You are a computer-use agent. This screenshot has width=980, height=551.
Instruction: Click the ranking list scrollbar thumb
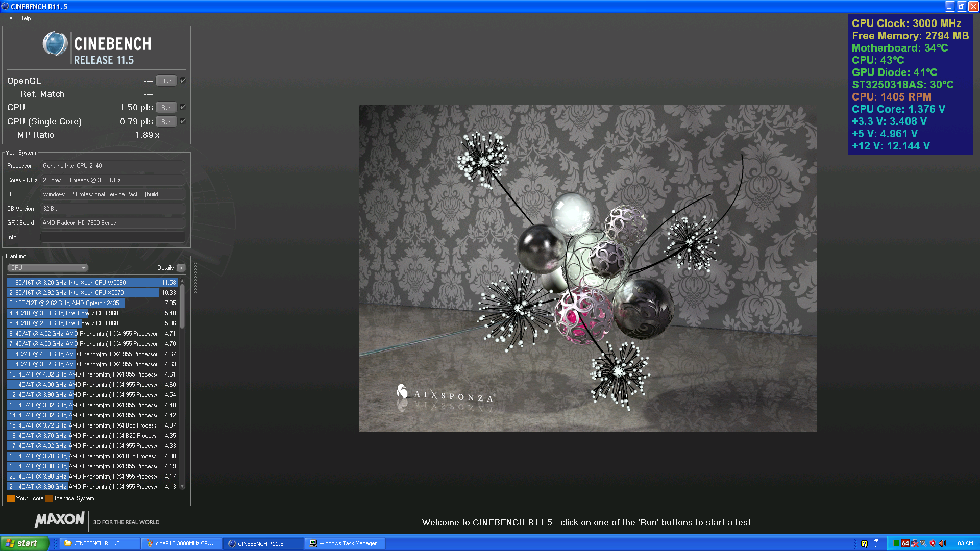182,306
